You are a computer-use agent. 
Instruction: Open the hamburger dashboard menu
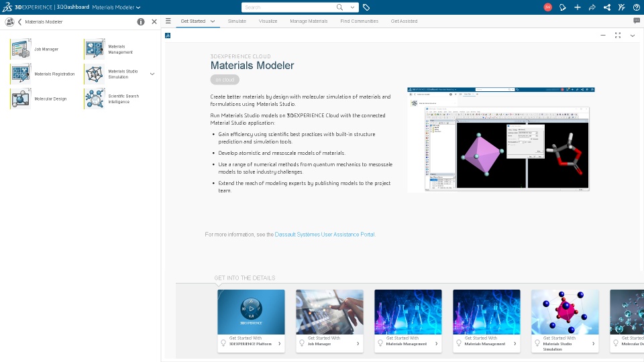coord(168,21)
